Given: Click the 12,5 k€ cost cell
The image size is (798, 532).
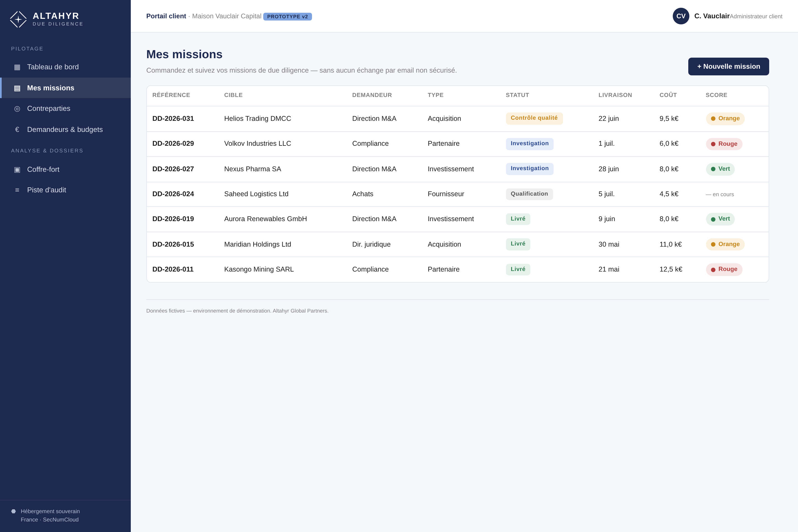Looking at the screenshot, I should (671, 269).
